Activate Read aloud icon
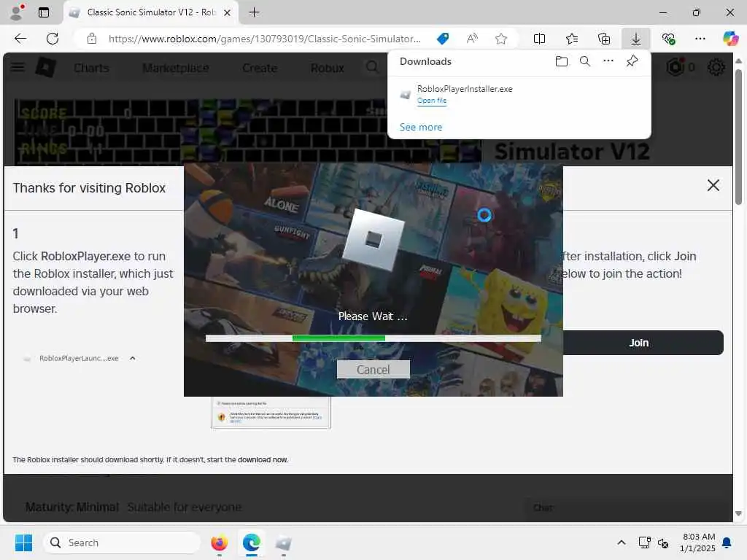747x560 pixels. tap(472, 39)
